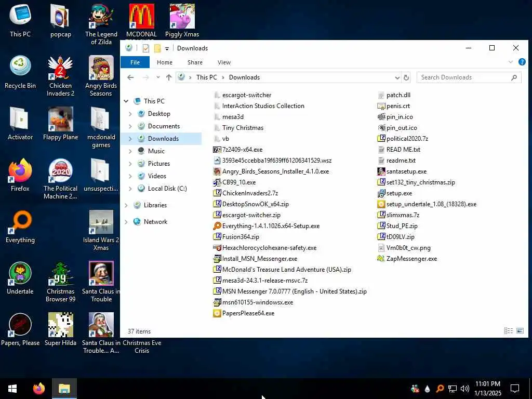Open Super Hilda desktop icon
This screenshot has width=532, height=399.
coord(60,329)
